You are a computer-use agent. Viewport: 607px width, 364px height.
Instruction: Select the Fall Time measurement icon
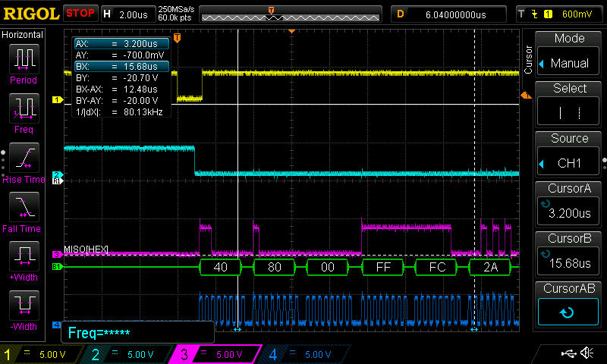[24, 207]
